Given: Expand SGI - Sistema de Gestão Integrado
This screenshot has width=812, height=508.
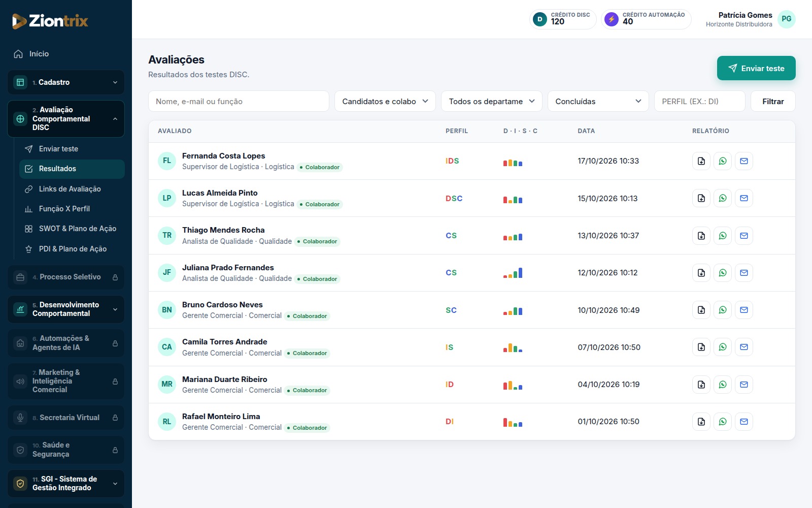Looking at the screenshot, I should (66, 484).
